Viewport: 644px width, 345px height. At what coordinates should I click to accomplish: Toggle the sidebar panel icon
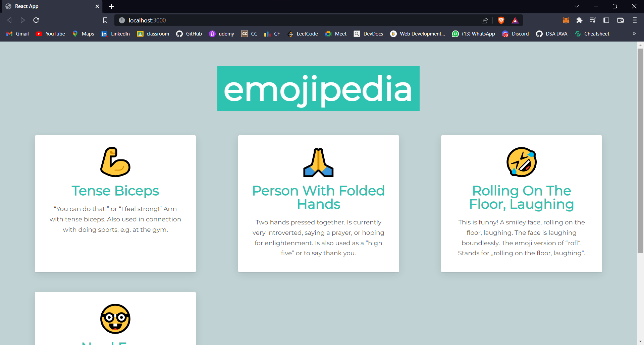[606, 20]
